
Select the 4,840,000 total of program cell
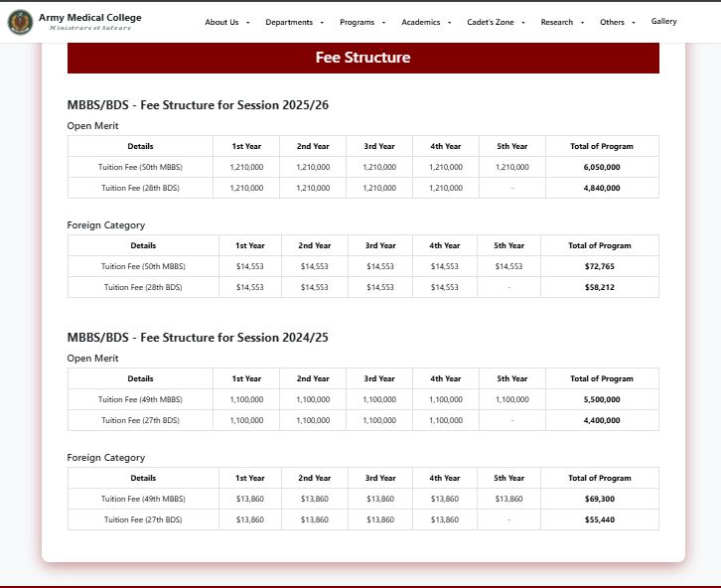coord(602,188)
